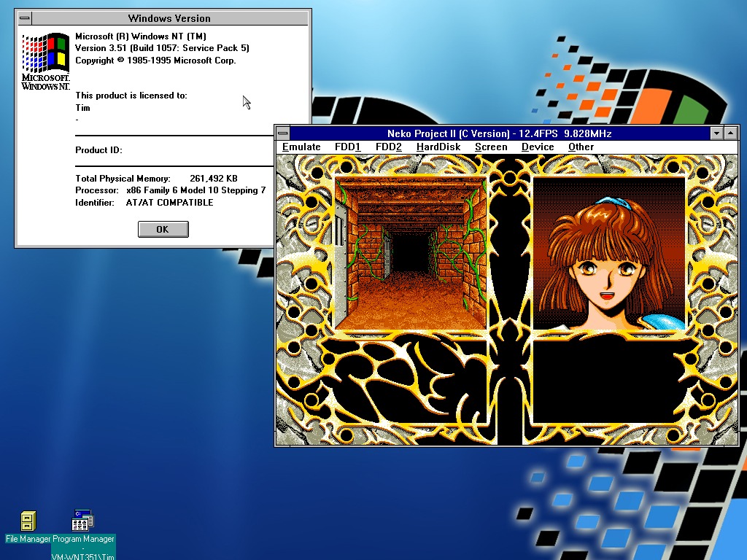
Task: Click the Windows Version title bar
Action: pos(169,18)
